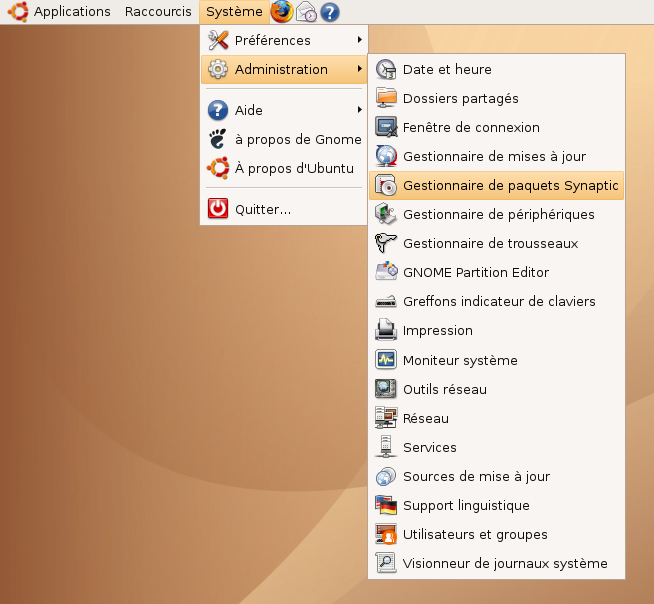654x604 pixels.
Task: Open GNOME Partition Editor entry
Action: 475,272
